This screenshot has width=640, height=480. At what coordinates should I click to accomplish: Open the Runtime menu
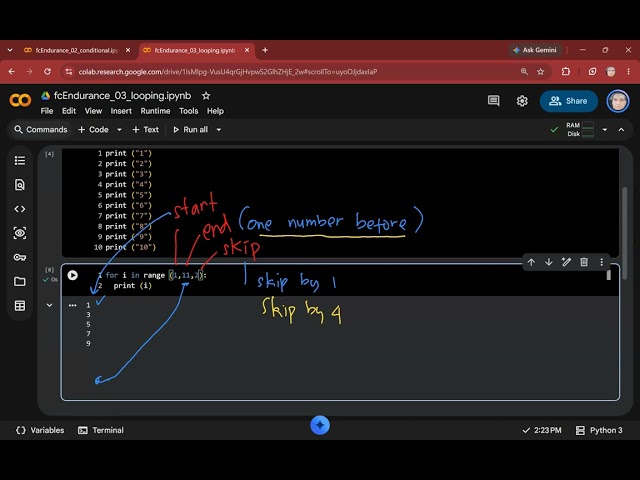coord(155,111)
